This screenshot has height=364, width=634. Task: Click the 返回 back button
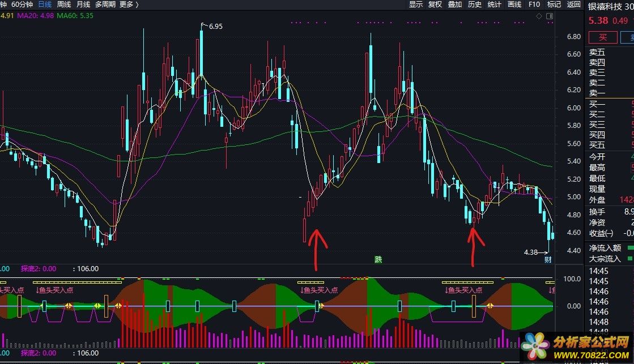(x=574, y=5)
